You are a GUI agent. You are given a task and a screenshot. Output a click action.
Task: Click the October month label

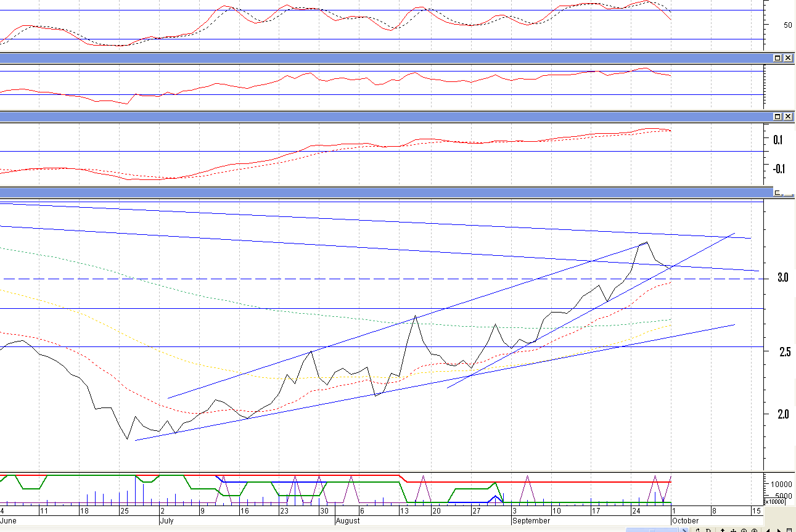pos(685,521)
